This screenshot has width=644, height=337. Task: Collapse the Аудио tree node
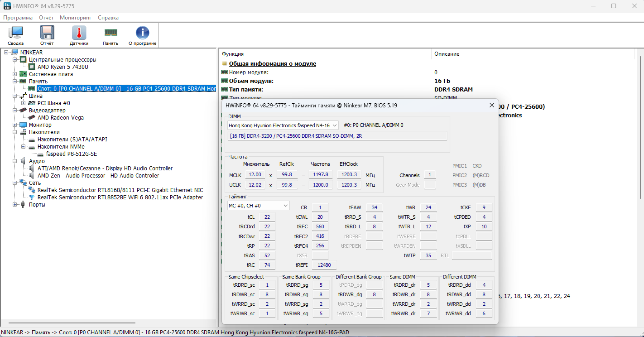point(15,161)
